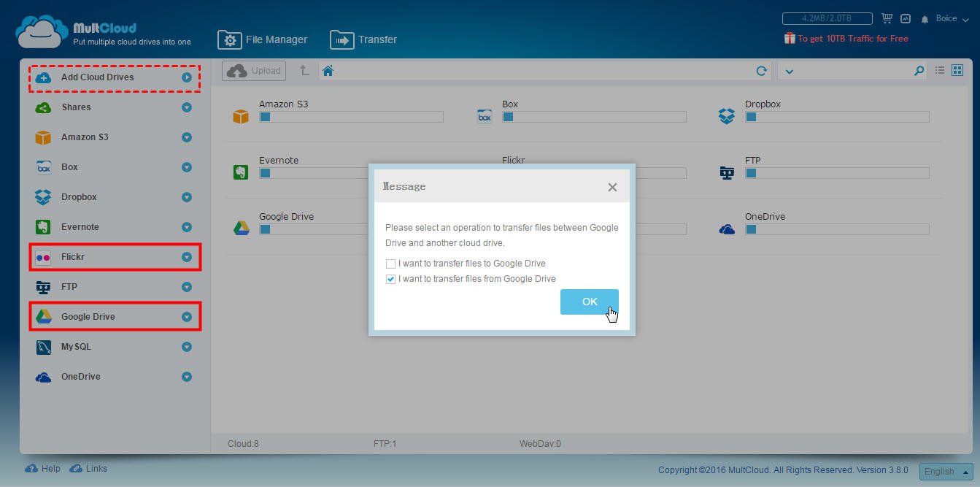The height and width of the screenshot is (487, 980).
Task: Refresh the file list
Action: click(x=761, y=71)
